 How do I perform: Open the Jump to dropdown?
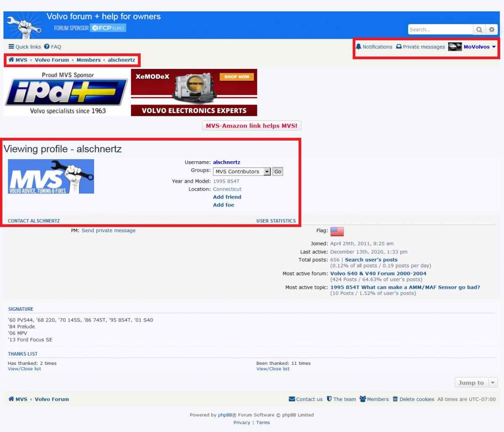pos(476,383)
